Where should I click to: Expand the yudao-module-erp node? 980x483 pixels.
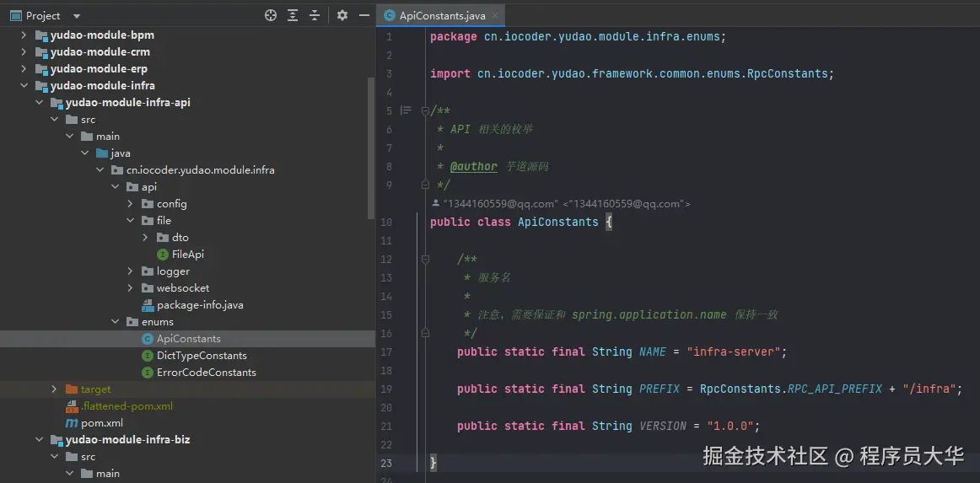[x=24, y=69]
